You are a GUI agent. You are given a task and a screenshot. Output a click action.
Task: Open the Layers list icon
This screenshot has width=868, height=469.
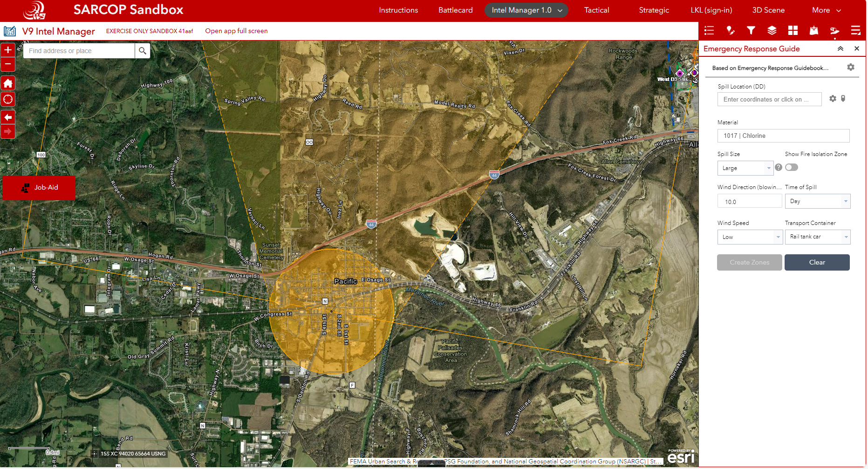coord(772,30)
